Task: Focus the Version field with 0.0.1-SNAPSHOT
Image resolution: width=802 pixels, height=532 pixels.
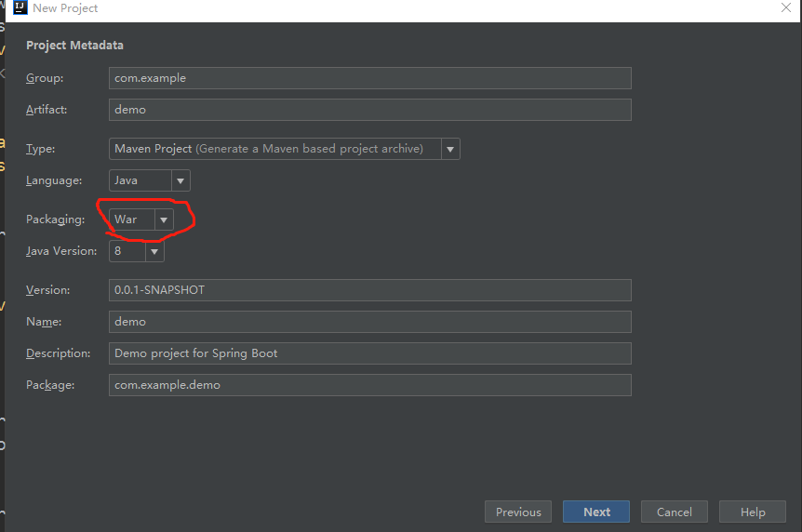Action: 369,290
